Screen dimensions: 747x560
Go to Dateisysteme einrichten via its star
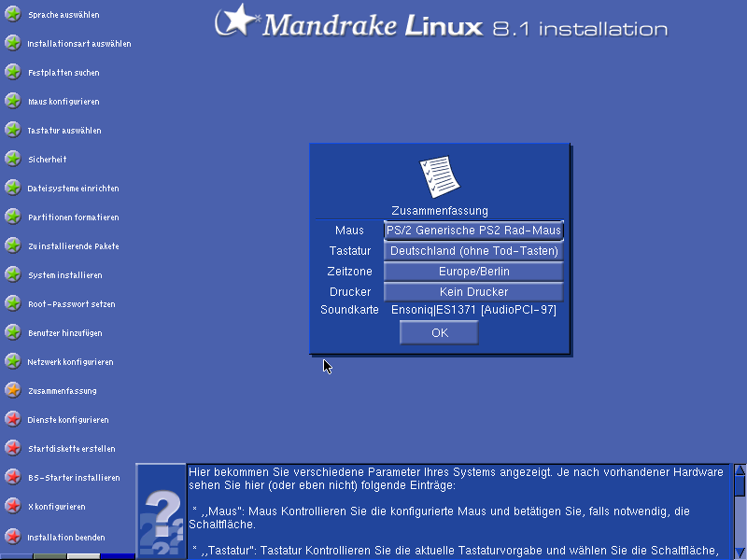13,189
